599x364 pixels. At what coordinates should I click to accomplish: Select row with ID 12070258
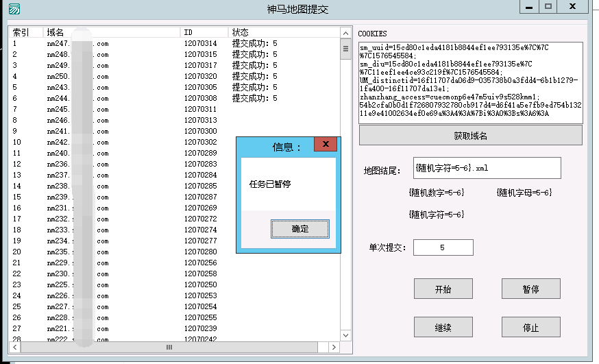(174, 274)
